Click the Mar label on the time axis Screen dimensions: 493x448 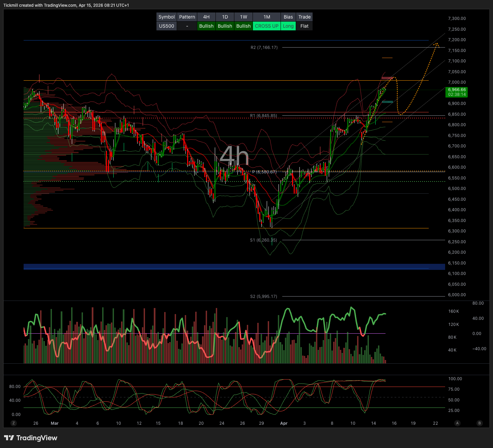coord(55,423)
